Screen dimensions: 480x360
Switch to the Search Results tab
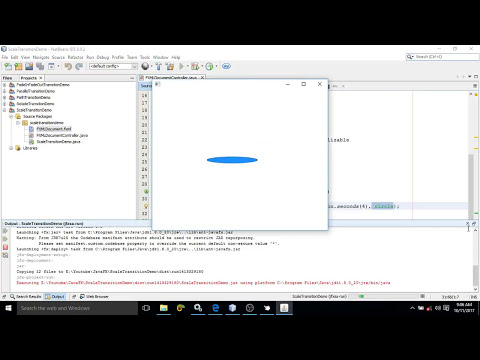pos(26,296)
